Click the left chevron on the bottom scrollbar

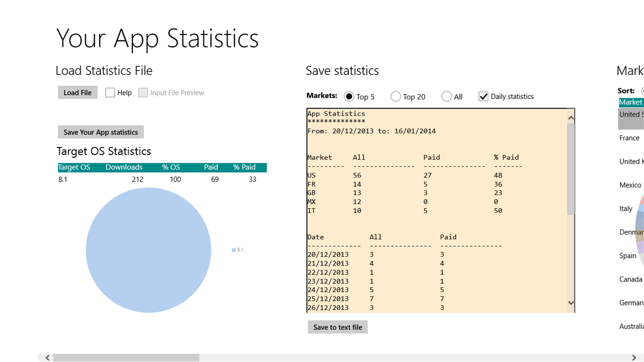pyautogui.click(x=47, y=357)
